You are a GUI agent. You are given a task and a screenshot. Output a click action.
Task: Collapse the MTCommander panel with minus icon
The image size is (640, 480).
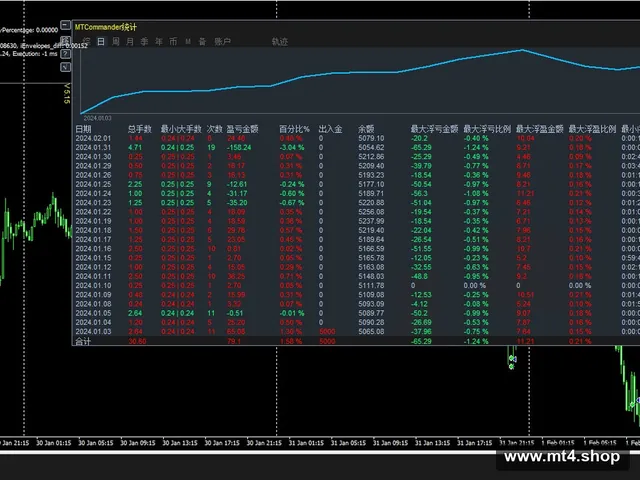click(x=65, y=25)
